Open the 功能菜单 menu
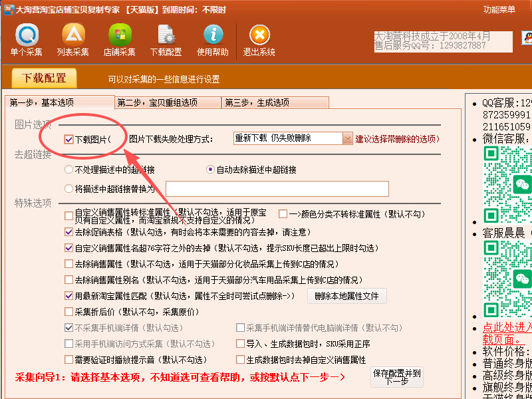 (x=499, y=9)
